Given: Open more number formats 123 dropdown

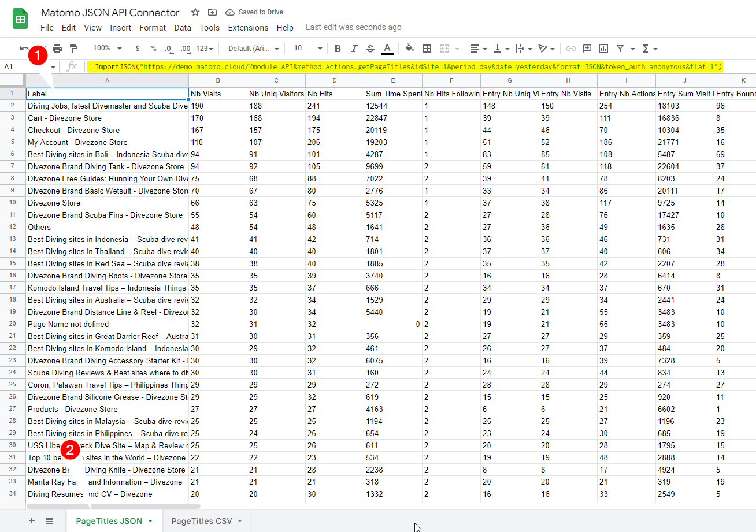Looking at the screenshot, I should coord(205,49).
